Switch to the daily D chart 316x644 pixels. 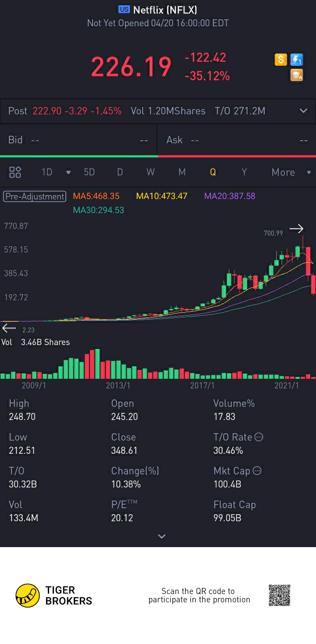[120, 172]
